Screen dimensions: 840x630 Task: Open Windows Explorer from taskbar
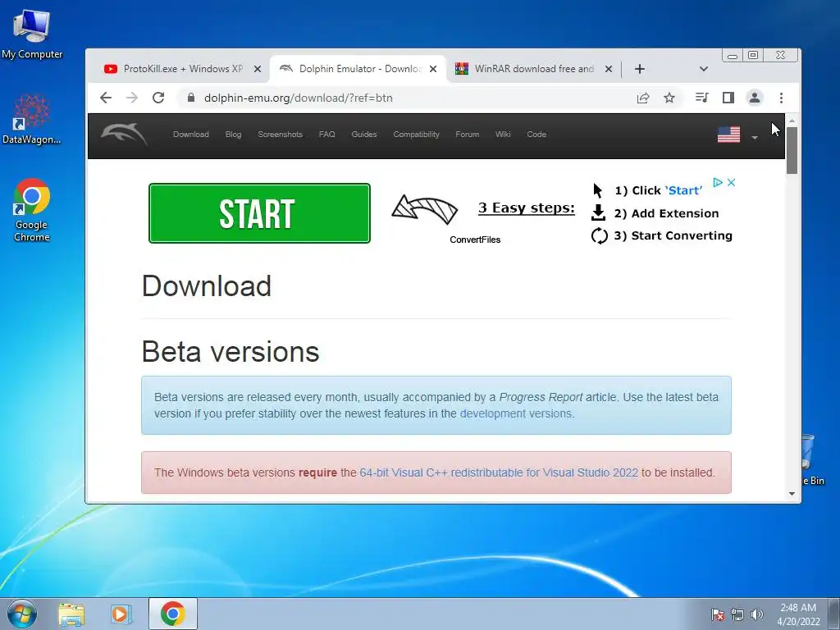click(71, 614)
